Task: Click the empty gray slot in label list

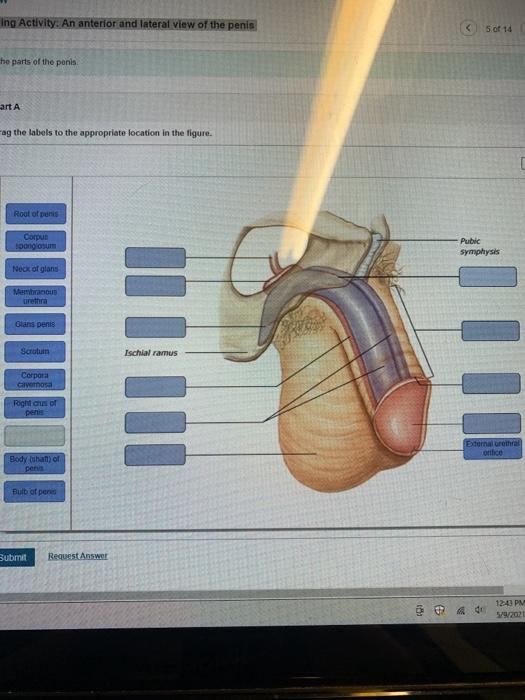Action: pos(34,435)
